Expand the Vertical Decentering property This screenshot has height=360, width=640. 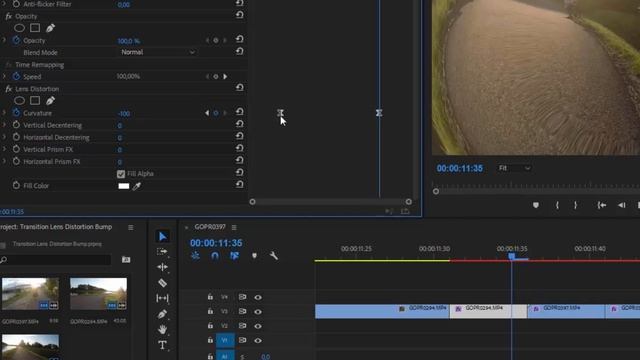[x=4, y=125]
